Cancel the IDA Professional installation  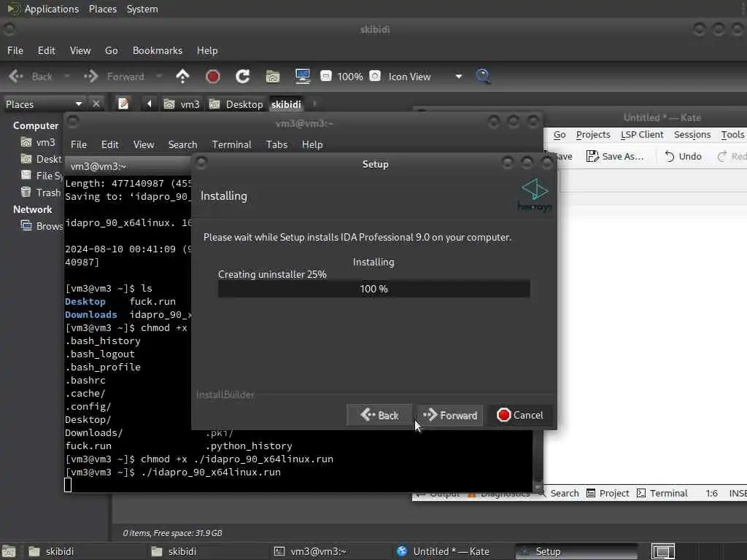click(519, 415)
